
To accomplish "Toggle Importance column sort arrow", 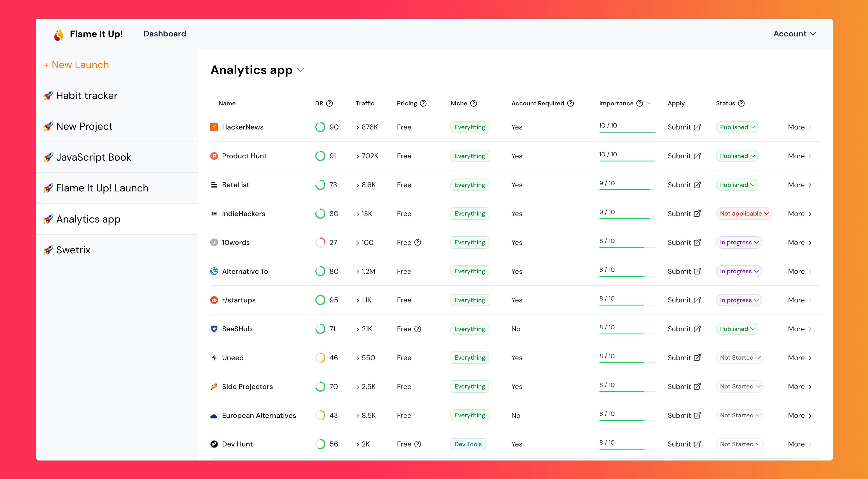I will point(649,103).
